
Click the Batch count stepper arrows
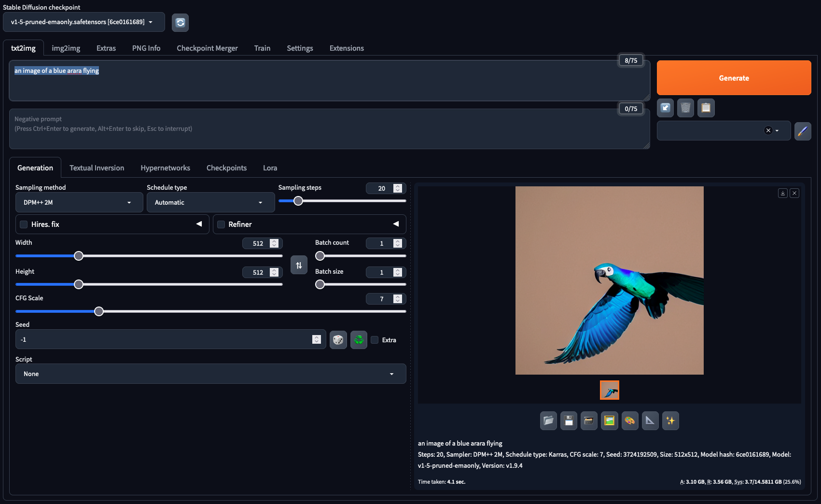tap(398, 243)
